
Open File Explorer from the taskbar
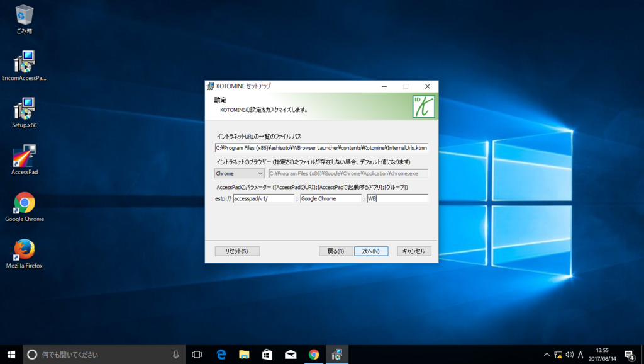click(245, 355)
